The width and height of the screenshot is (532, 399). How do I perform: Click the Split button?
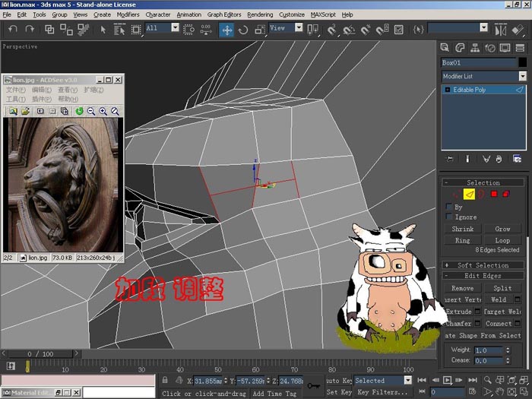pos(502,288)
